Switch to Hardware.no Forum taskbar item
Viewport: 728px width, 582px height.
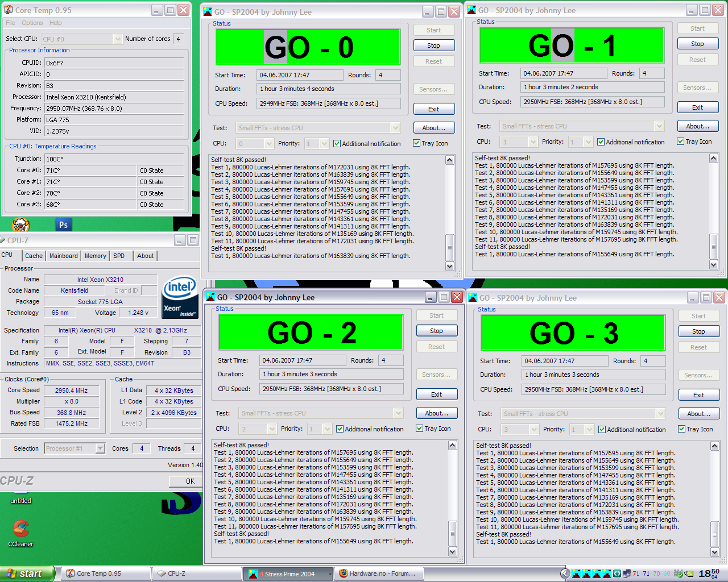pyautogui.click(x=379, y=573)
